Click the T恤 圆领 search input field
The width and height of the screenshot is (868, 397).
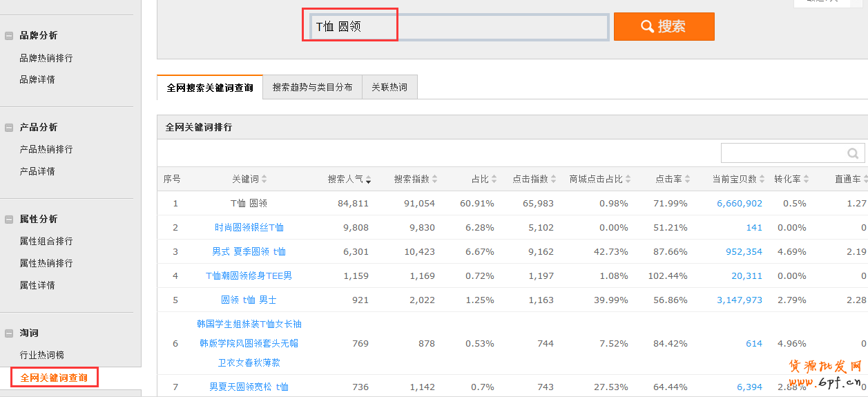[x=459, y=27]
